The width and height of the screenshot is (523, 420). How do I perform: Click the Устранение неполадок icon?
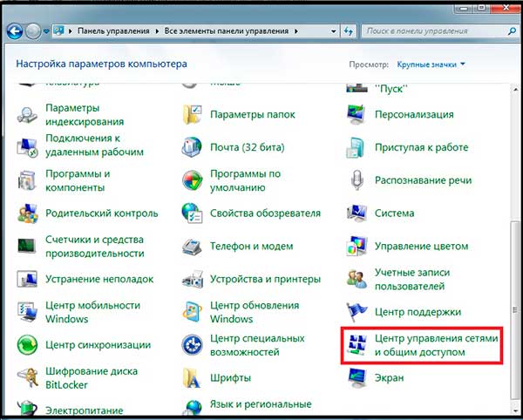click(27, 280)
